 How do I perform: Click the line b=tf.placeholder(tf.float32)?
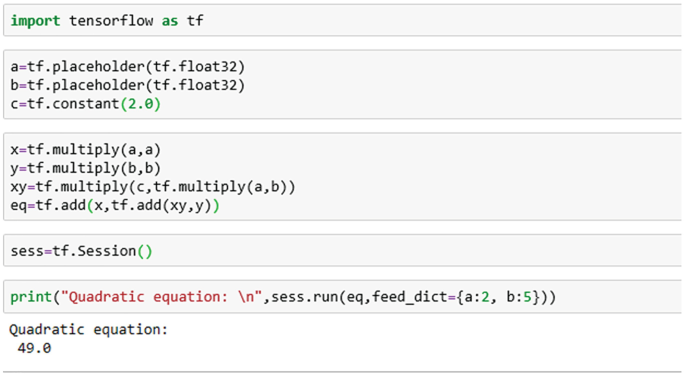(x=128, y=85)
